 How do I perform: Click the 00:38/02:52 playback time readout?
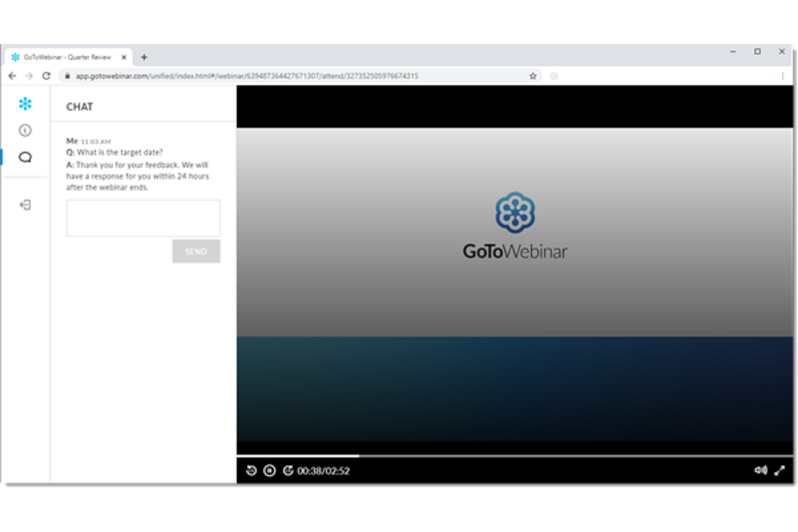pos(324,471)
